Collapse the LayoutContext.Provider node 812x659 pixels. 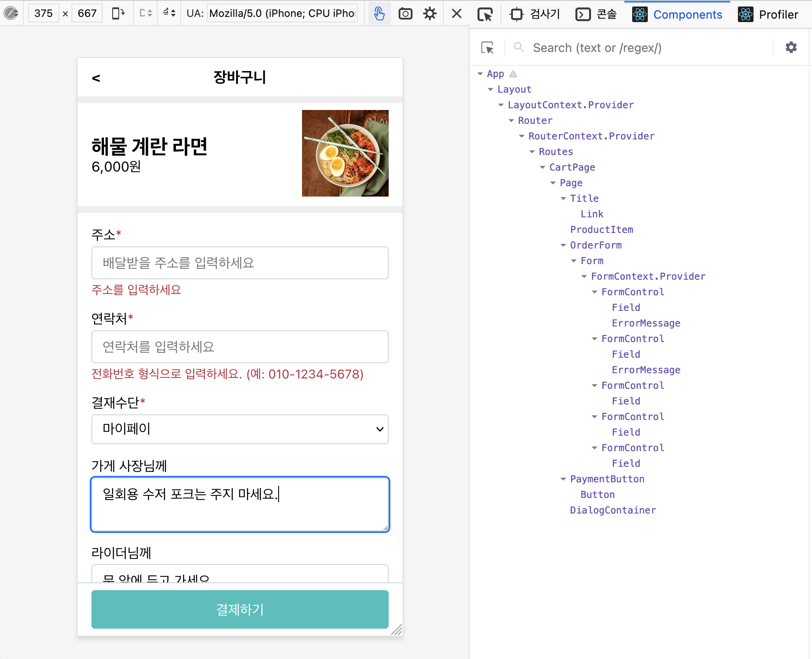coord(501,105)
